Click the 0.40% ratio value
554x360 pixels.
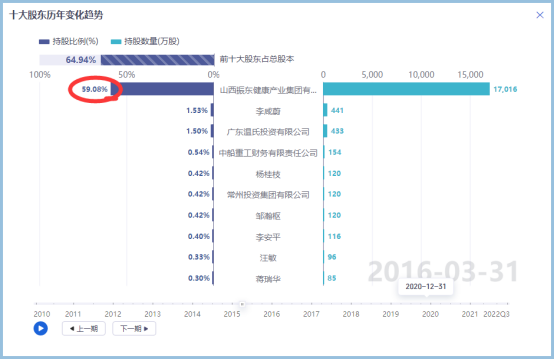point(199,236)
